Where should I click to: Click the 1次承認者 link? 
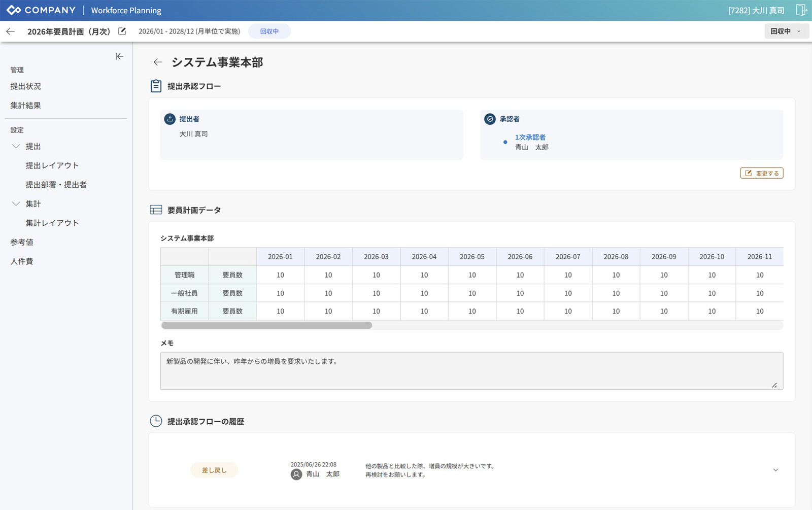pyautogui.click(x=530, y=137)
